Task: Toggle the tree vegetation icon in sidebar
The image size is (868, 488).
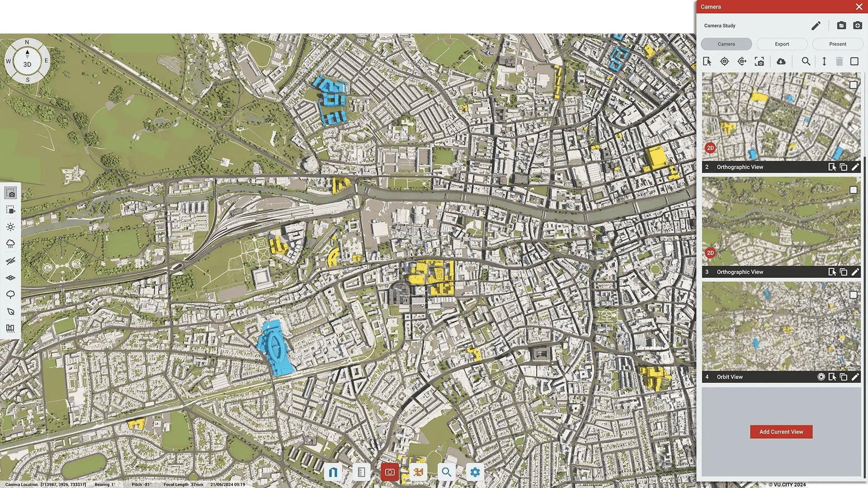Action: pos(10,295)
